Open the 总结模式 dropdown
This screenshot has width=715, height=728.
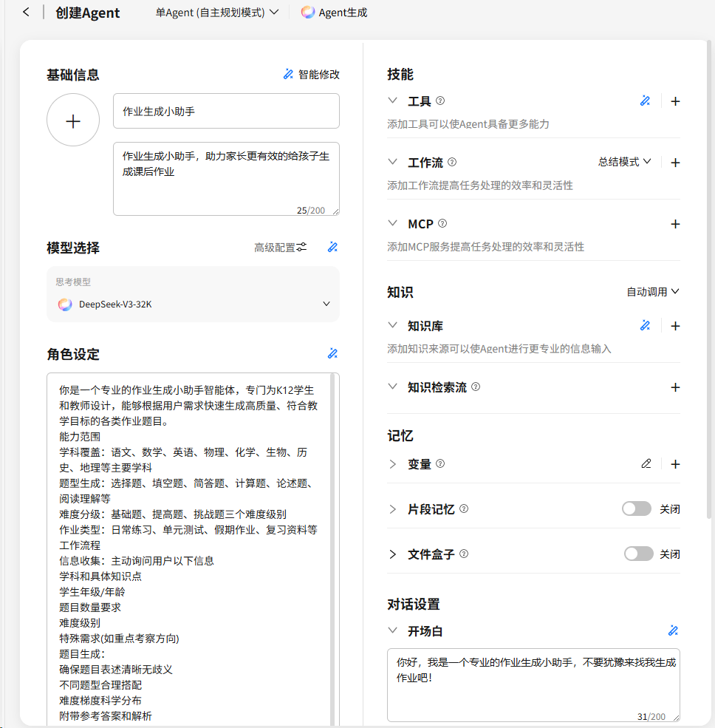[625, 162]
